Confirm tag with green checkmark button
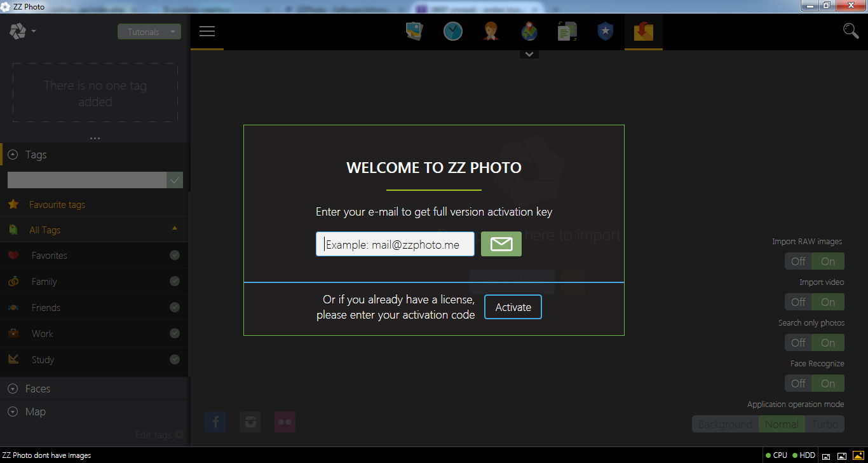This screenshot has height=463, width=868. (175, 180)
